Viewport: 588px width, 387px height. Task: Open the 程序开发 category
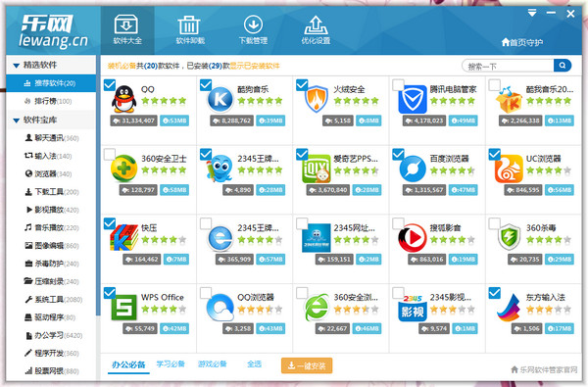click(x=51, y=354)
